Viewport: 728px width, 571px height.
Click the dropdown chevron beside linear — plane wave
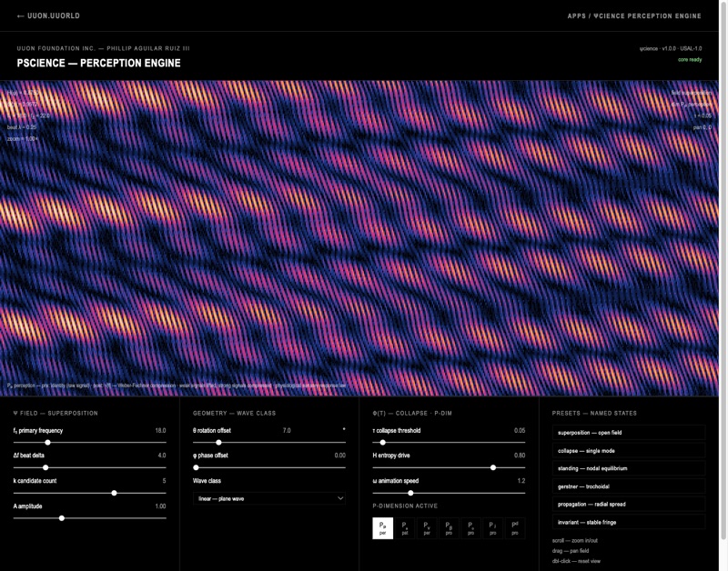pos(339,498)
